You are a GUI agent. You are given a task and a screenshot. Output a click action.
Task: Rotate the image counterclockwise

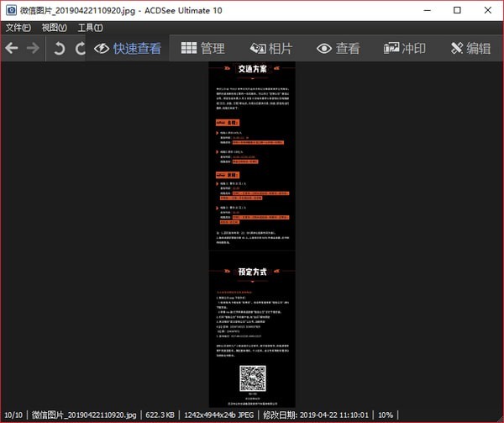59,48
